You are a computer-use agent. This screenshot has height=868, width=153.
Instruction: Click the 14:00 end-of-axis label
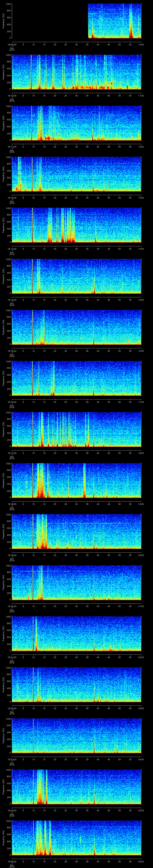[x=141, y=249]
